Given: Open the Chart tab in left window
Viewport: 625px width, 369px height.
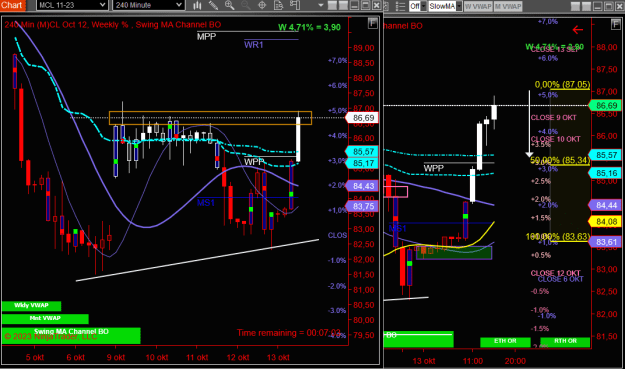Looking at the screenshot, I should point(12,5).
